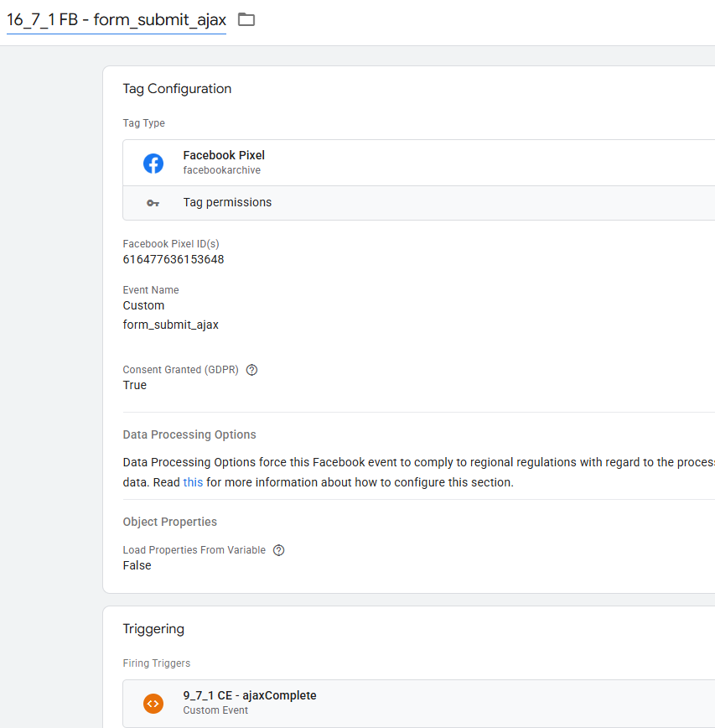Click the Custom event name type
This screenshot has height=728, width=715.
pos(144,305)
